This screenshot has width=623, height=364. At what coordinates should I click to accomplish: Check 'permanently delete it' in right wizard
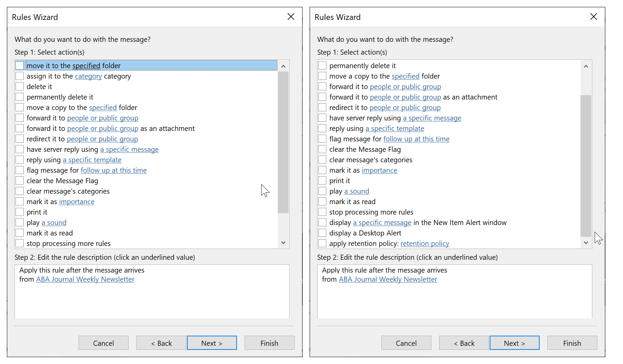322,65
